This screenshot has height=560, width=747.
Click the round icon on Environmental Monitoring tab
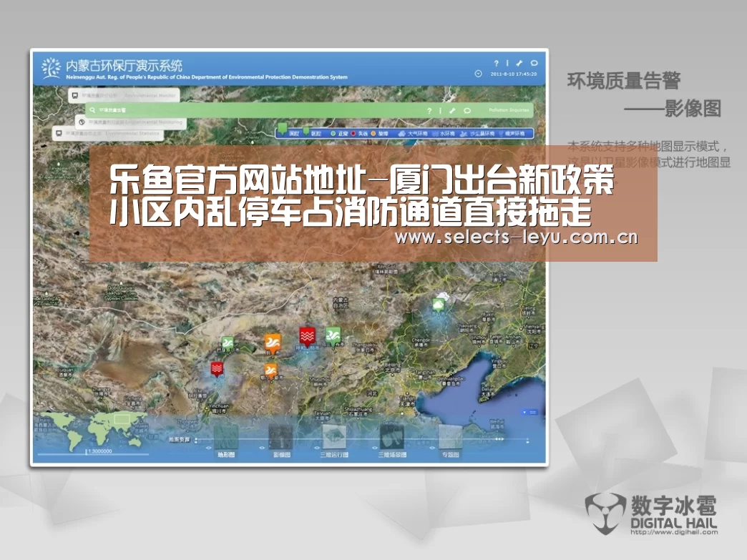click(82, 122)
